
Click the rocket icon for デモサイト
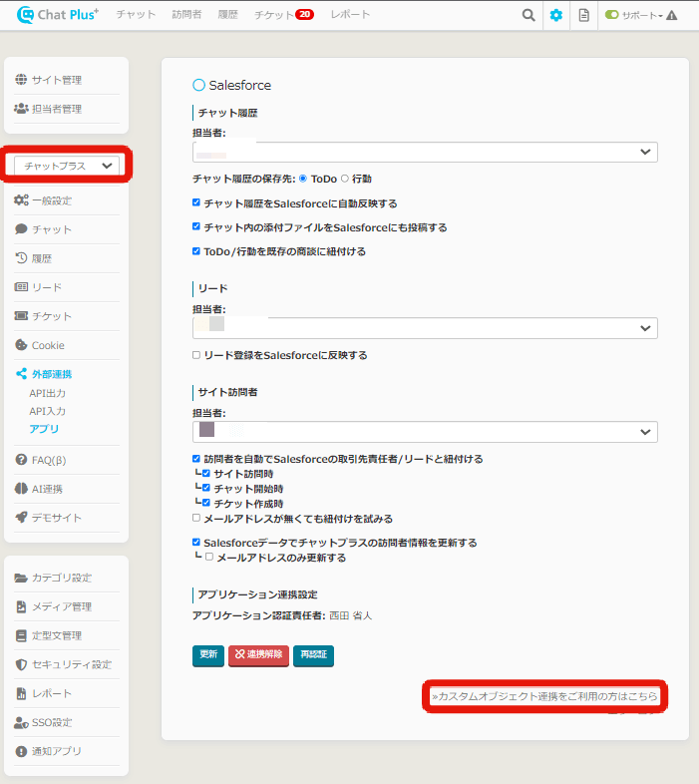(x=21, y=518)
